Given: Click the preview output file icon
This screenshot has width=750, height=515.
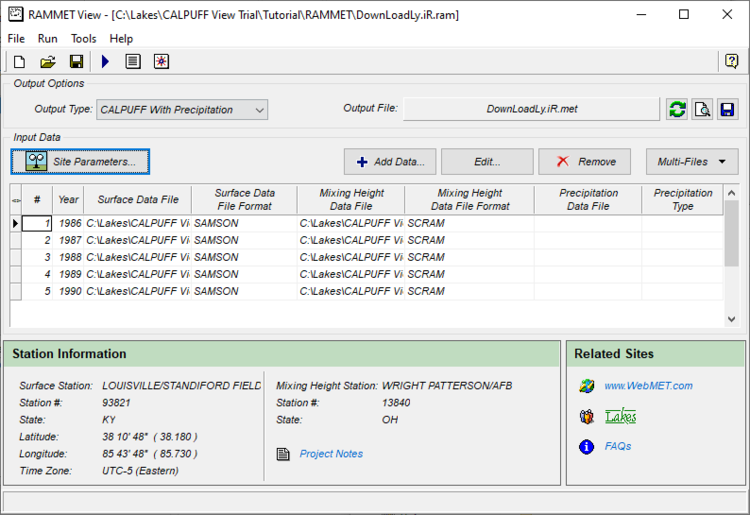Looking at the screenshot, I should (703, 110).
